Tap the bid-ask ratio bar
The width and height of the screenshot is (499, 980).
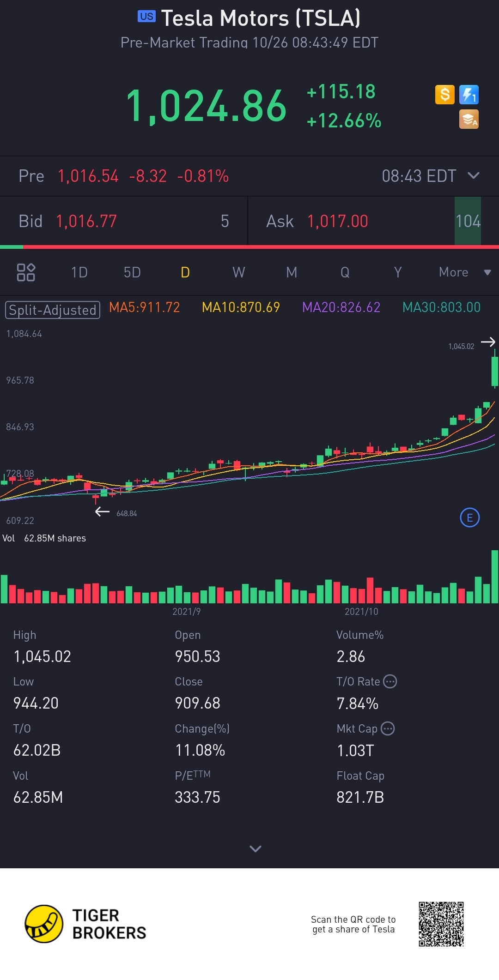click(249, 247)
